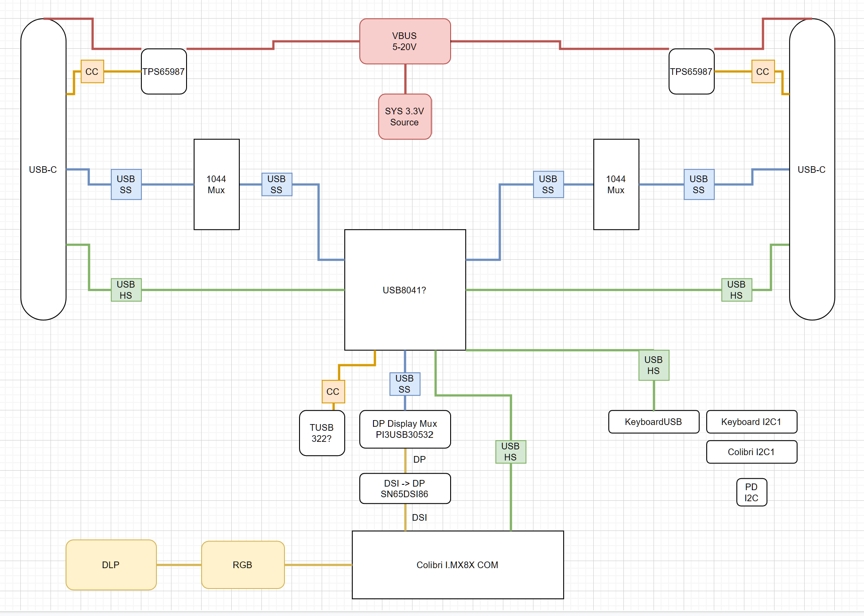Click the USB8041? hub block
The image size is (864, 616).
click(405, 290)
